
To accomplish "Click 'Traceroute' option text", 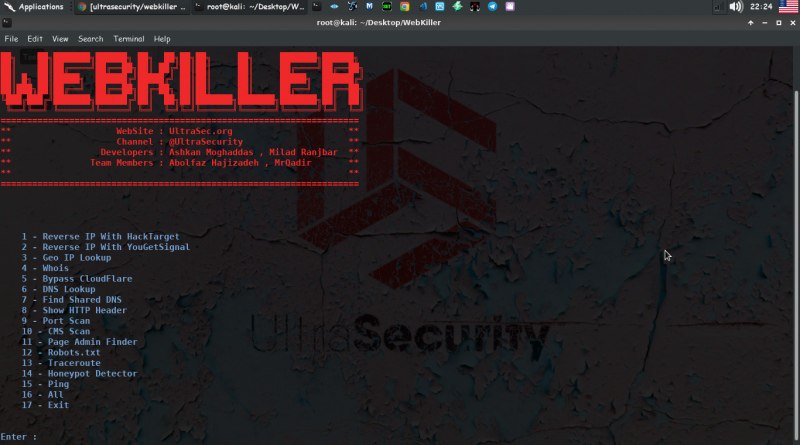I will pyautogui.click(x=74, y=363).
